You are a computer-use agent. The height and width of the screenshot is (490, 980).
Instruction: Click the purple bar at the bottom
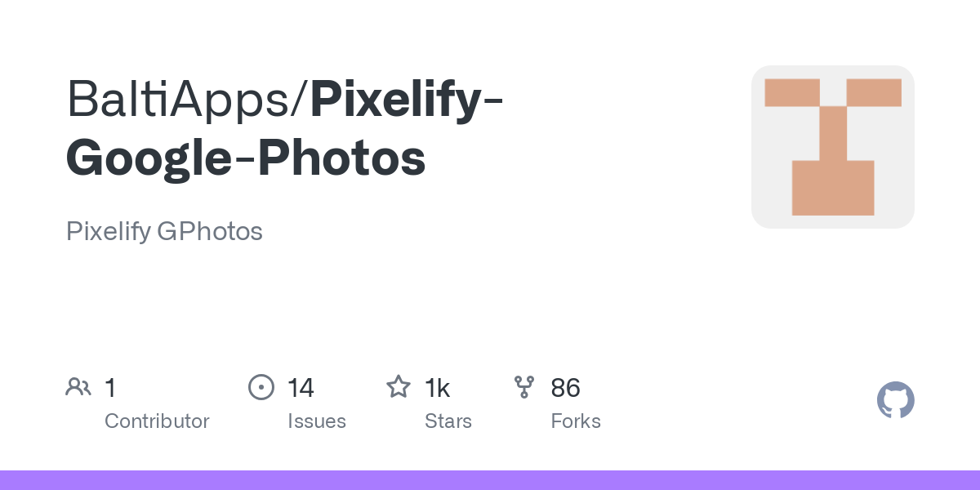[490, 480]
